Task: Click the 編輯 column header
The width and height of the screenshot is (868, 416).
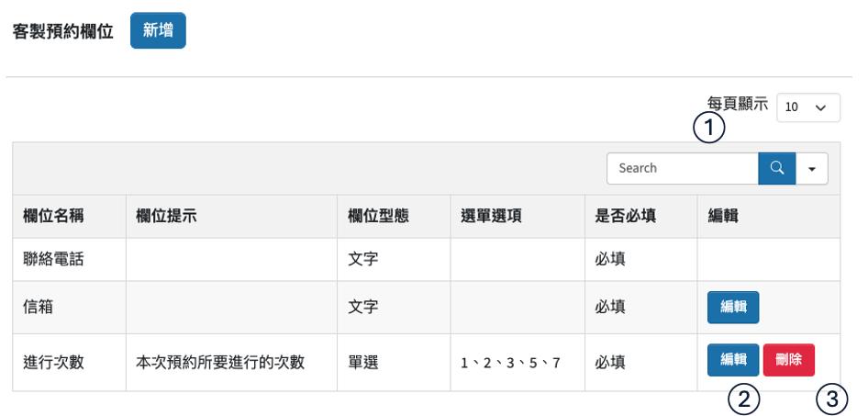Action: pos(724,216)
